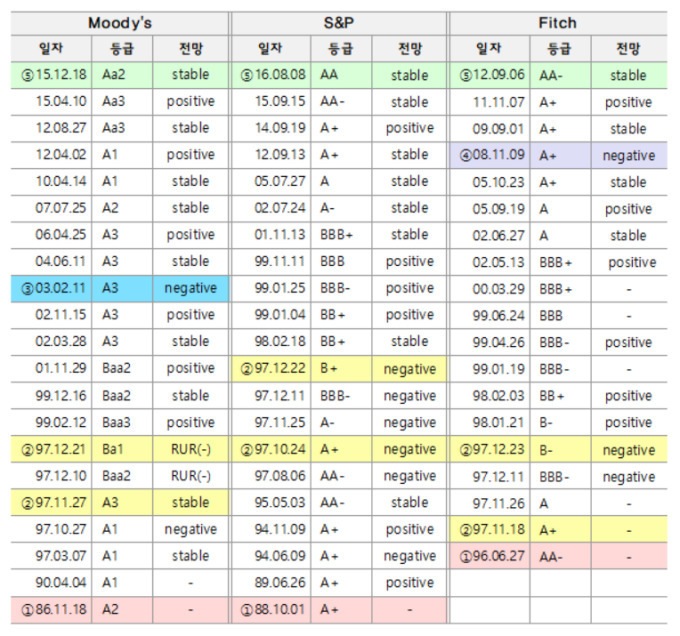
Task: Select Moody's date 15.04.10
Action: (61, 101)
